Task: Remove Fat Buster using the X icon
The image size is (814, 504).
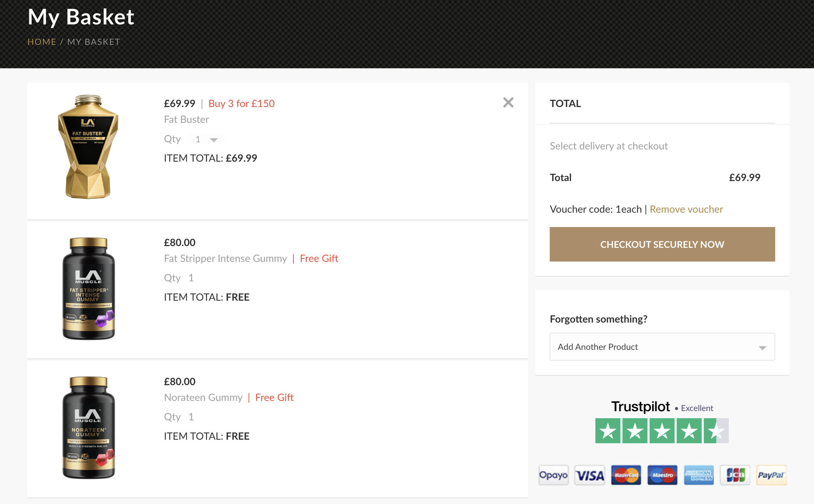Action: tap(508, 102)
